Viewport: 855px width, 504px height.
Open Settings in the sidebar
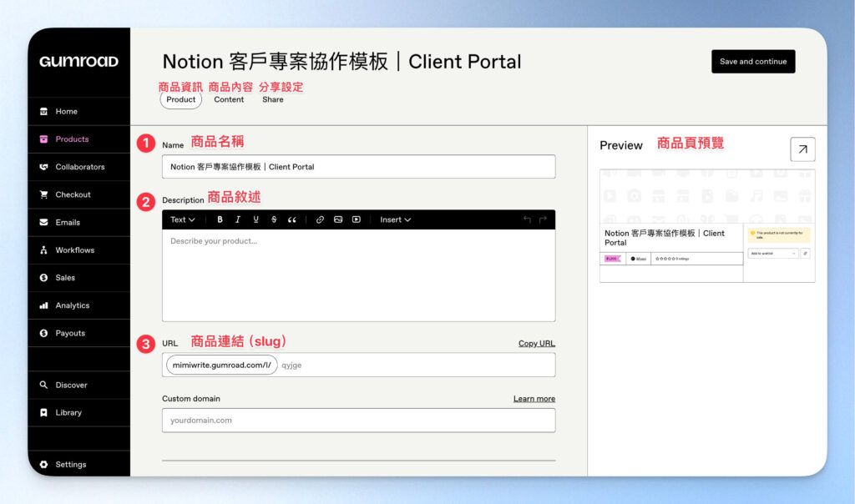79,464
